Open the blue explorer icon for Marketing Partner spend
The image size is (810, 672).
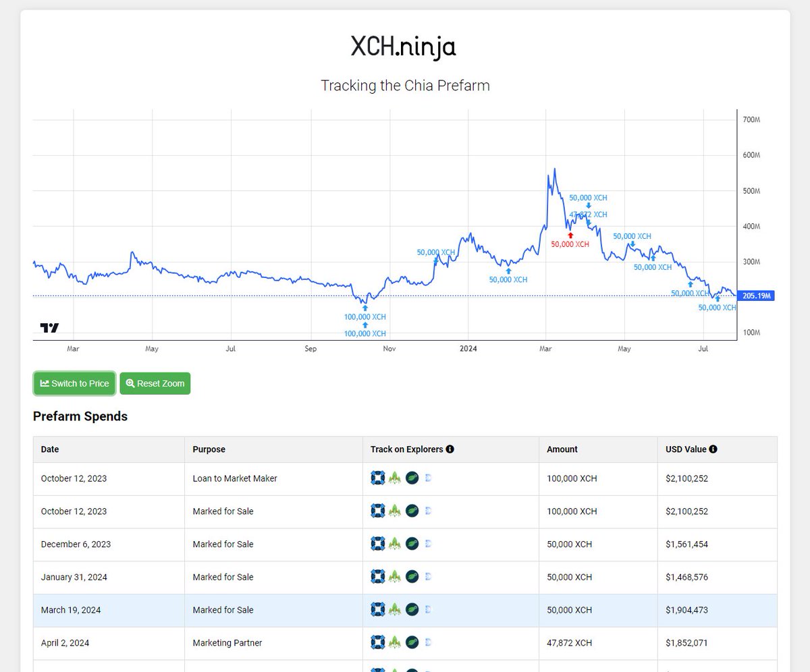tap(377, 643)
